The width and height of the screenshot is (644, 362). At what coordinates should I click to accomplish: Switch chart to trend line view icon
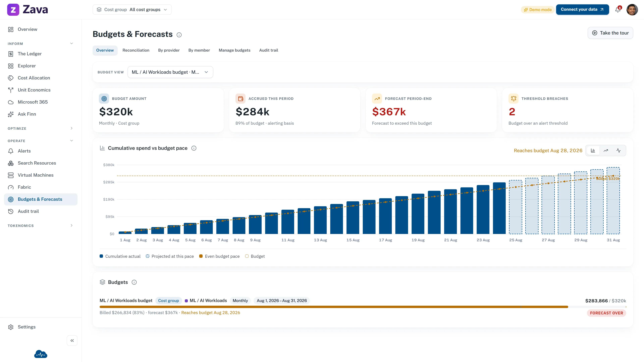pyautogui.click(x=606, y=150)
